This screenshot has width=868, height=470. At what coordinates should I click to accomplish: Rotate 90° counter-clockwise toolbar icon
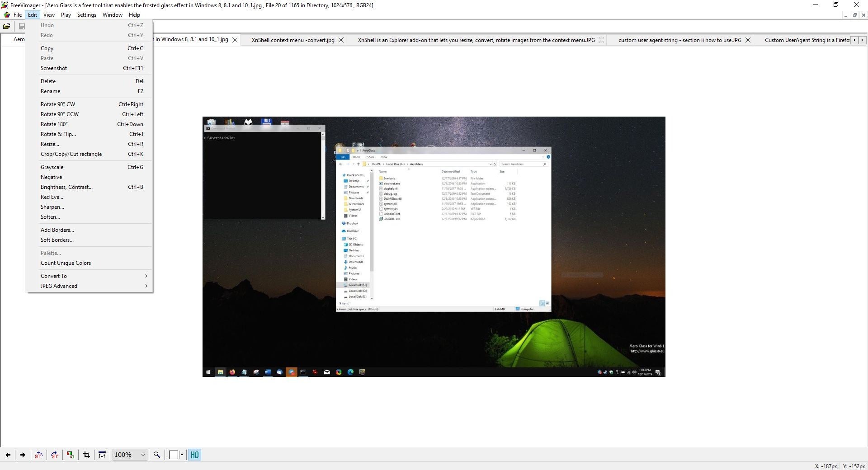(x=38, y=455)
